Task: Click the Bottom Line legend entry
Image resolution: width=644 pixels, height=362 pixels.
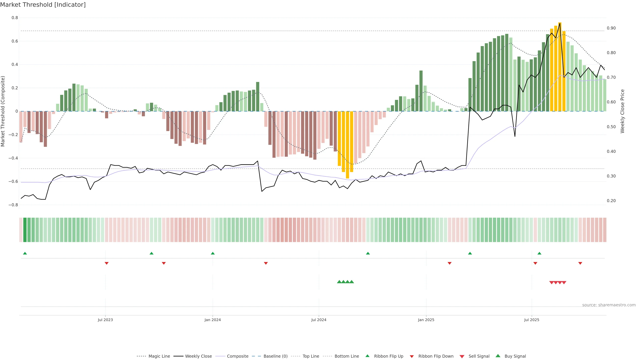Action: pyautogui.click(x=346, y=356)
